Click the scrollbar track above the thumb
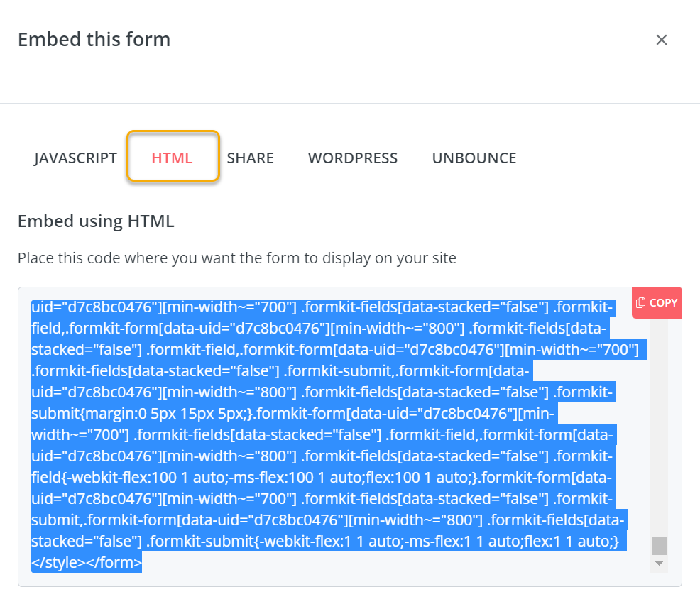700x604 pixels. coord(660,426)
